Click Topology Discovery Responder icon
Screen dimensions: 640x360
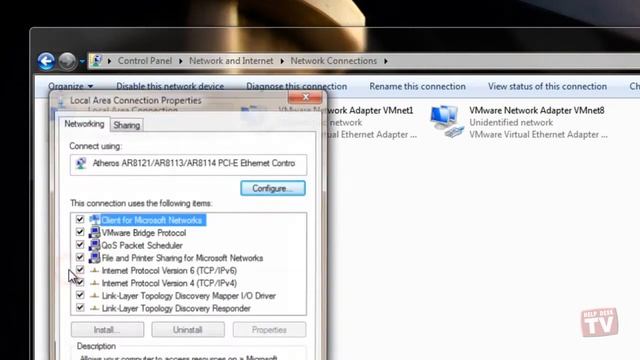click(x=94, y=309)
